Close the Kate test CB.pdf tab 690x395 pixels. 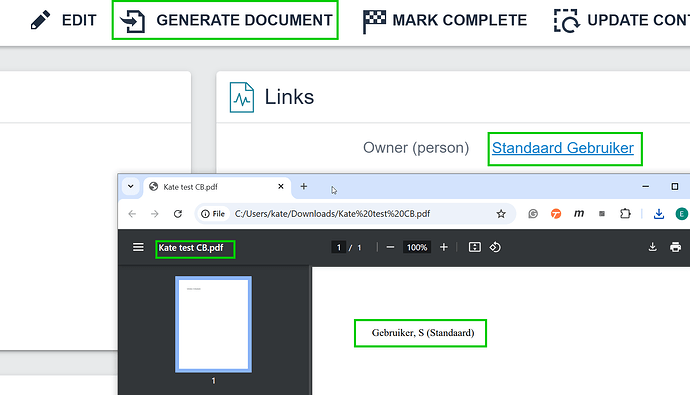click(281, 187)
